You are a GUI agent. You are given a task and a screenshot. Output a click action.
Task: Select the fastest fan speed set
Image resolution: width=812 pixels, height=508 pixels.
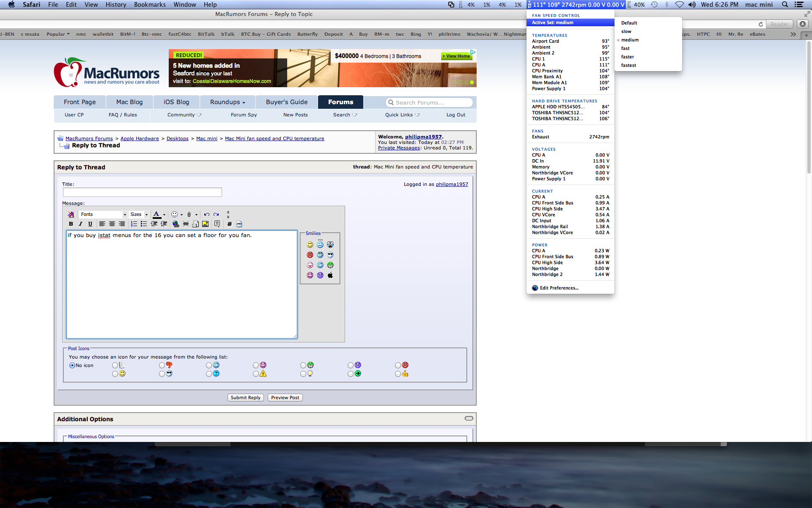click(x=628, y=65)
